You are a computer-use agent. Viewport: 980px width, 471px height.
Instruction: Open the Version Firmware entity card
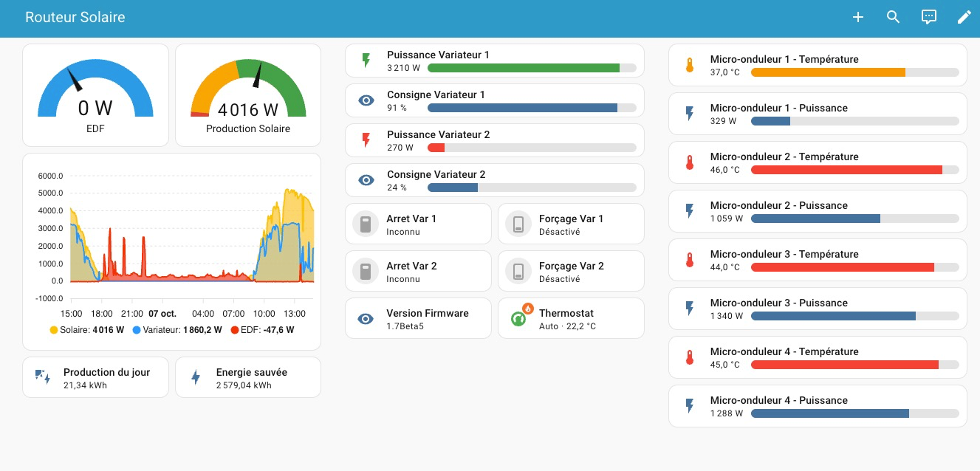418,319
